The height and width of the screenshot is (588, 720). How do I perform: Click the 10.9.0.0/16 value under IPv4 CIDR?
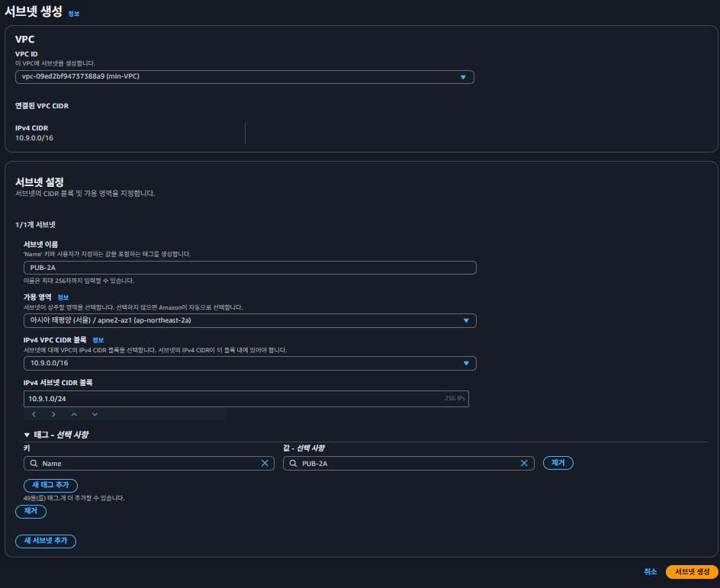(34, 138)
